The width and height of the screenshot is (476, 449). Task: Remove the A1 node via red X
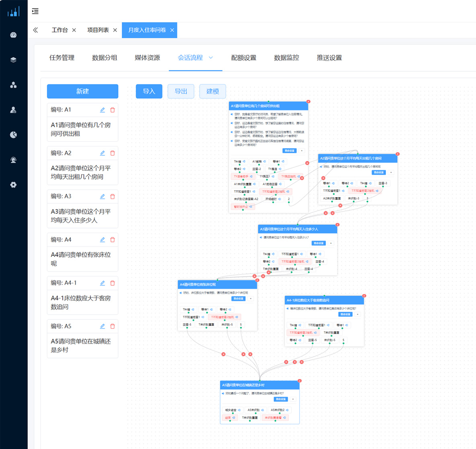click(x=308, y=102)
